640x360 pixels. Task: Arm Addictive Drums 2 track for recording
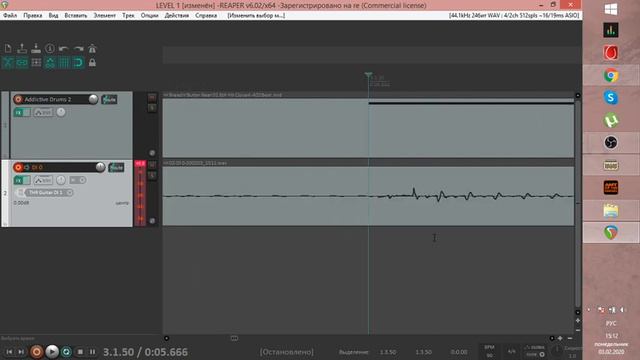(x=18, y=99)
